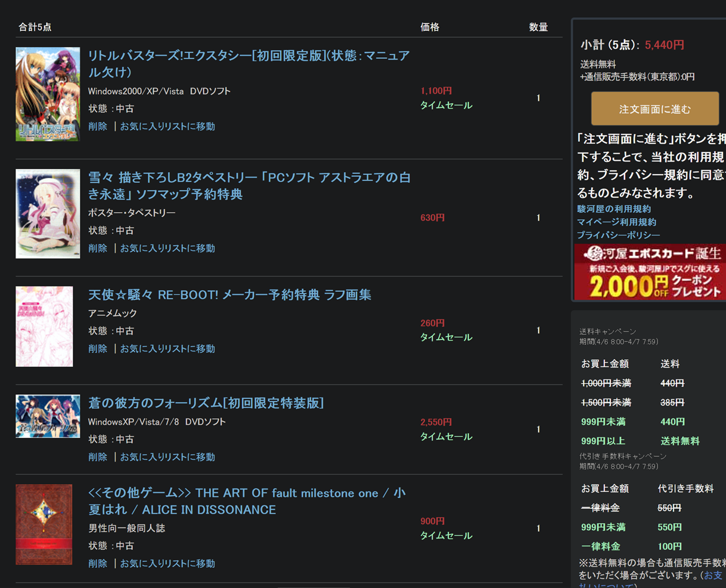
Task: Open 蒼の彼方のフォーリズム title link
Action: [206, 403]
